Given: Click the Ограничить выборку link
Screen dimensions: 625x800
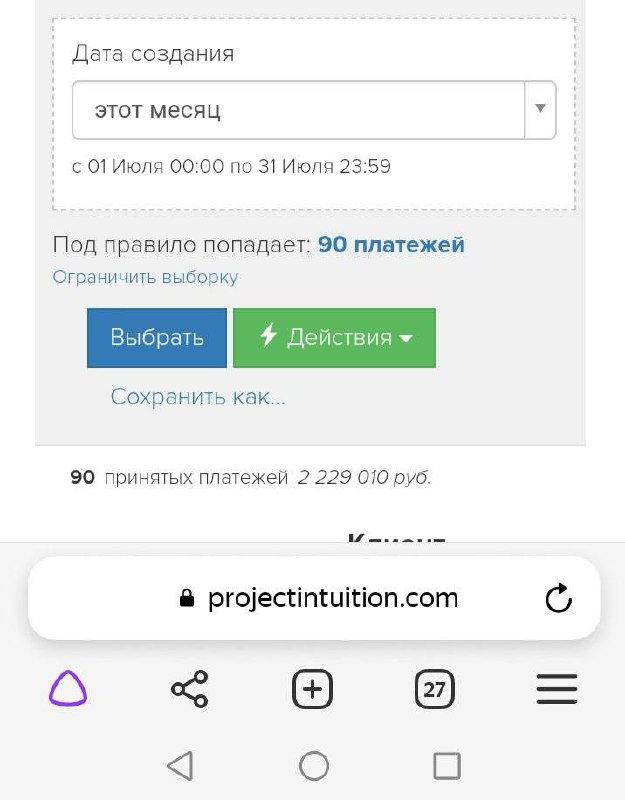Looking at the screenshot, I should click(x=145, y=276).
